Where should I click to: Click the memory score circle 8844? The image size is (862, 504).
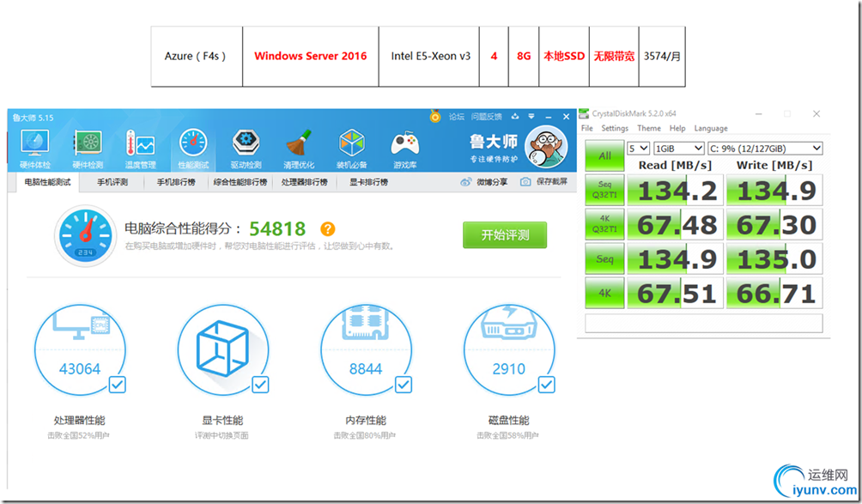point(366,349)
